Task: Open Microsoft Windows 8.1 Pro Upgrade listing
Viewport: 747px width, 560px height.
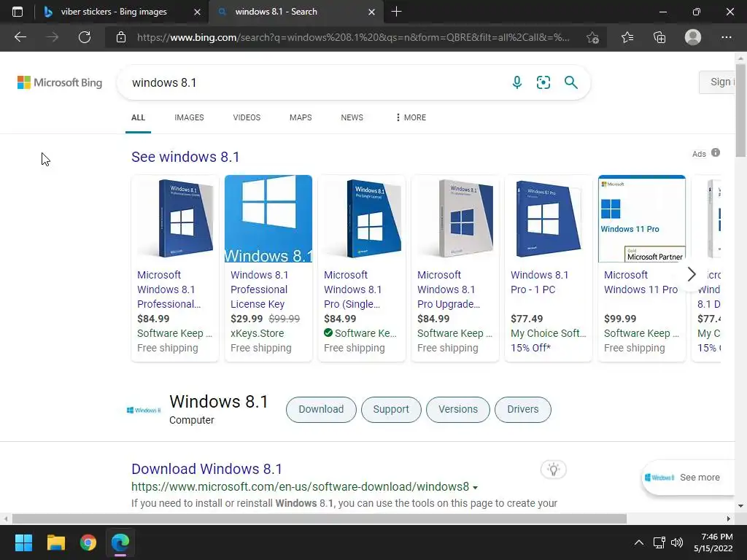Action: click(449, 289)
